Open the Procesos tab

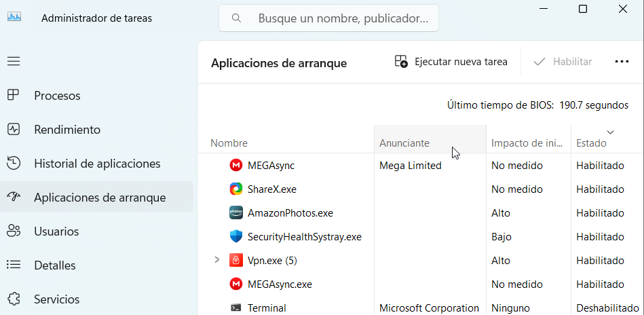57,96
